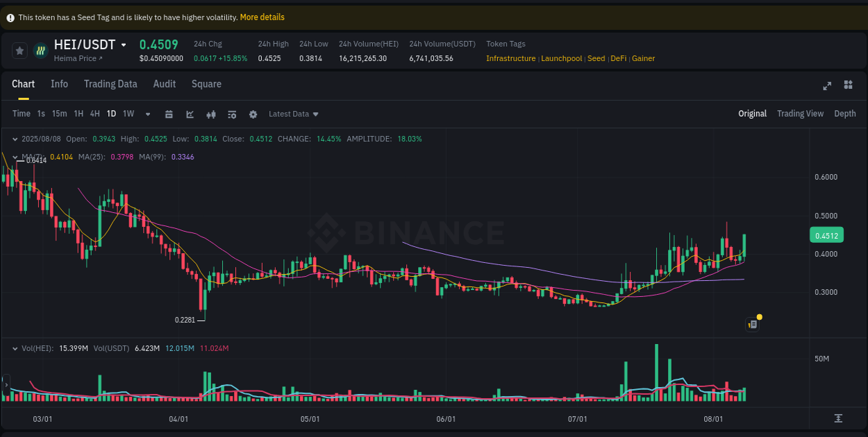Open the HEI/USDT pair selector dropdown
868x437 pixels.
pyautogui.click(x=124, y=44)
